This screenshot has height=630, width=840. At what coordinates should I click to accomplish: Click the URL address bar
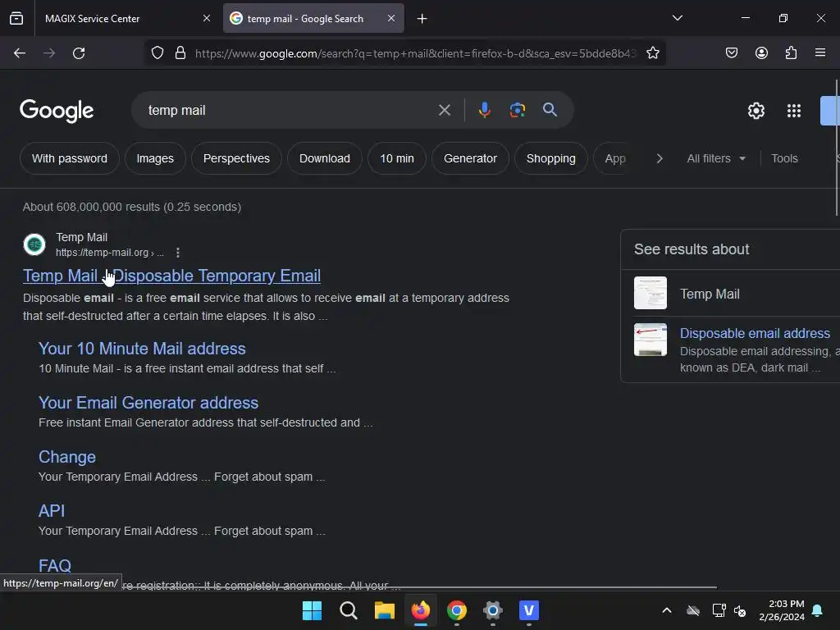(415, 53)
